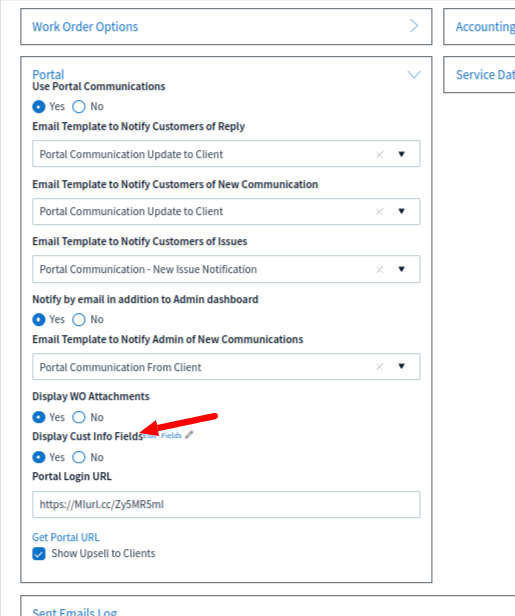Open the New Communication template dropdown arrow

[x=401, y=211]
